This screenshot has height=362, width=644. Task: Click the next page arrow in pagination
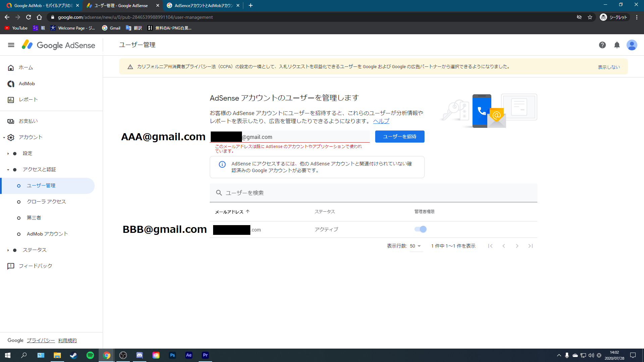pyautogui.click(x=517, y=246)
